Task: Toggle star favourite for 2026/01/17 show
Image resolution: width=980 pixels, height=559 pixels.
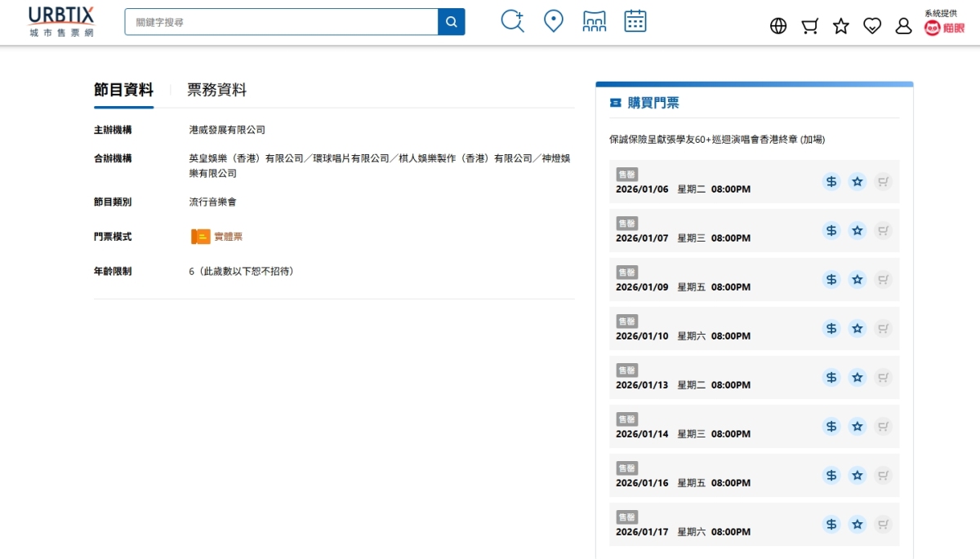Action: 857,524
